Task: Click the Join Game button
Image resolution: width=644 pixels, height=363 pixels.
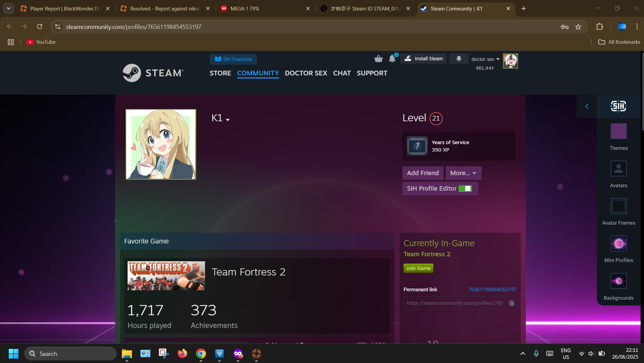Action: click(418, 268)
